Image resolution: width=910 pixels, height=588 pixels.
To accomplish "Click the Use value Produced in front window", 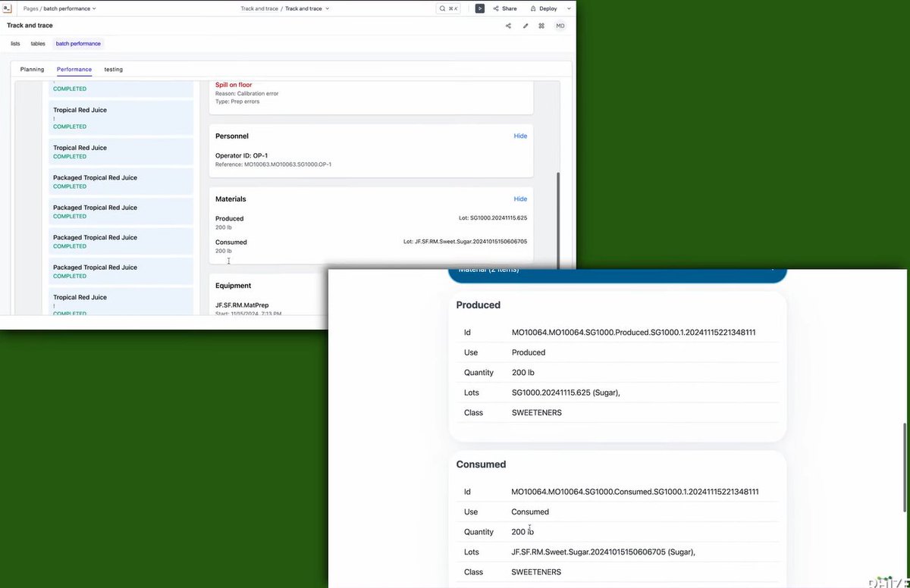I will (529, 352).
